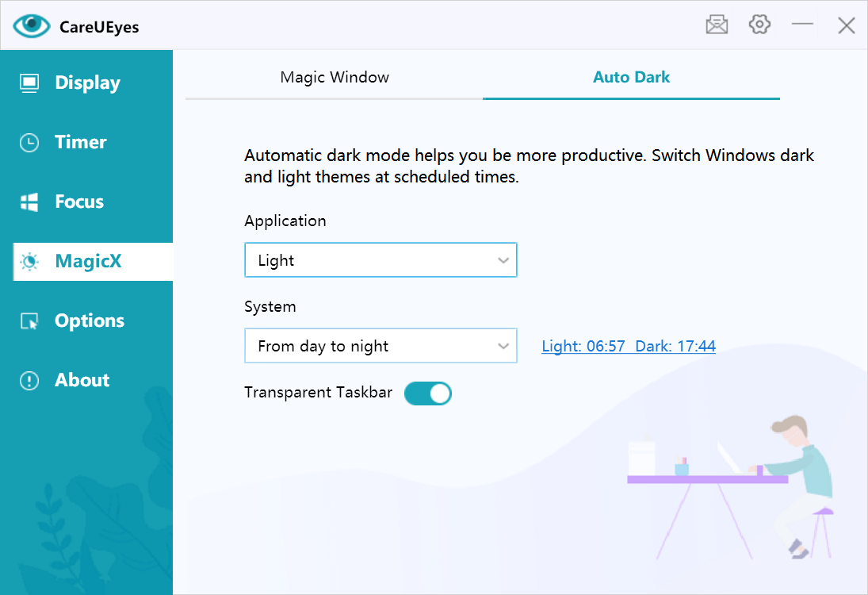Open the feedback mail icon
Screen dimensions: 868x595
click(717, 25)
